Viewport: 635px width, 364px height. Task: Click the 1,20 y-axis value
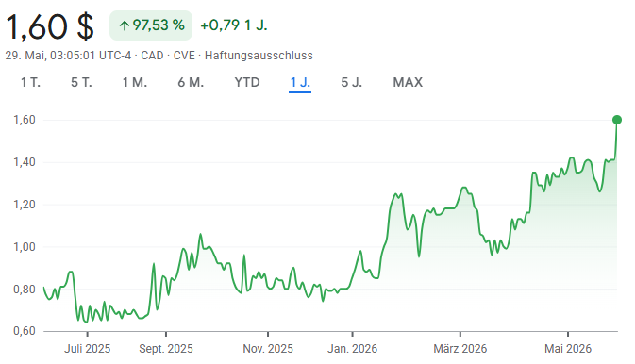pyautogui.click(x=25, y=205)
